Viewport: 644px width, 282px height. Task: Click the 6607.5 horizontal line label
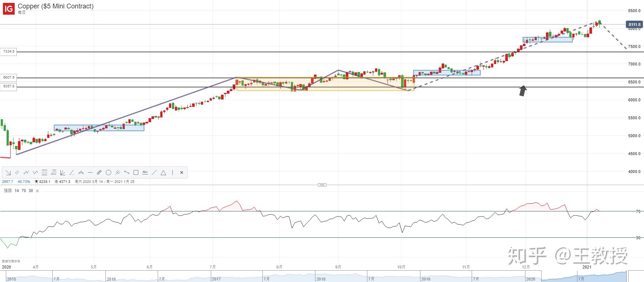point(8,78)
